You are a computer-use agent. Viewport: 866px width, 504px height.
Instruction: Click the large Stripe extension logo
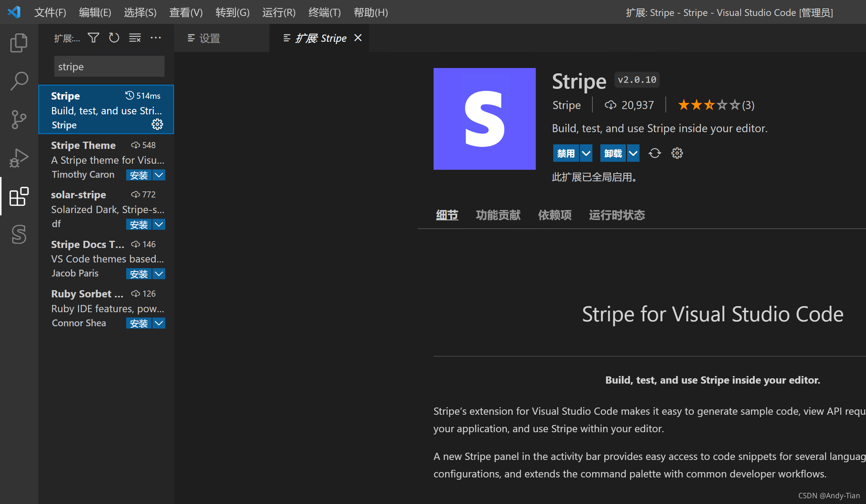click(484, 119)
